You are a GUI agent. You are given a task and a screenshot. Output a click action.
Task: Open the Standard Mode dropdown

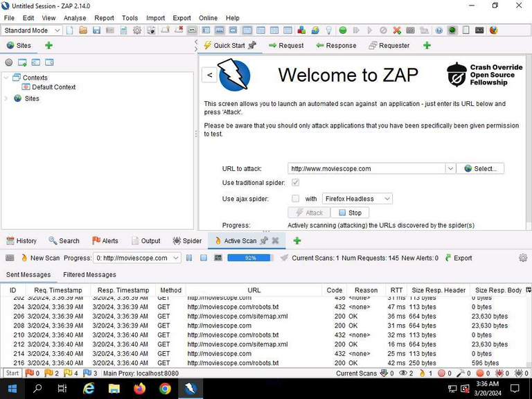pos(32,30)
